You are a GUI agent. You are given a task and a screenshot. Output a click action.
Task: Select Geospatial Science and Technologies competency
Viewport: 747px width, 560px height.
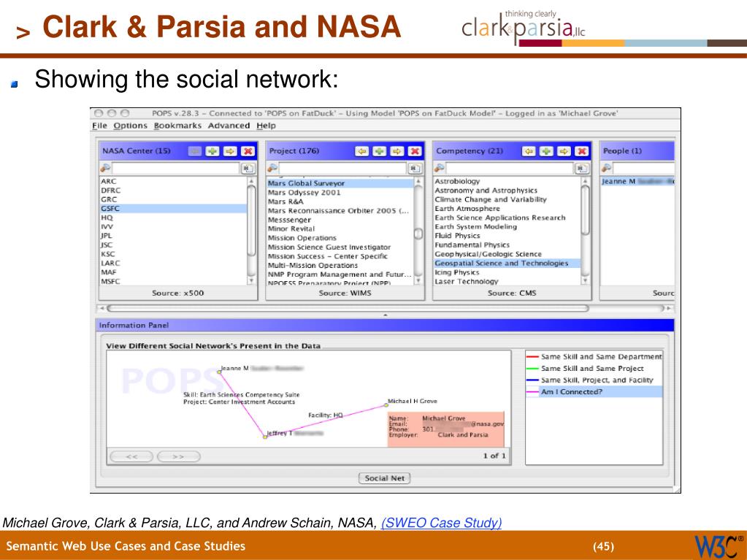pyautogui.click(x=507, y=264)
